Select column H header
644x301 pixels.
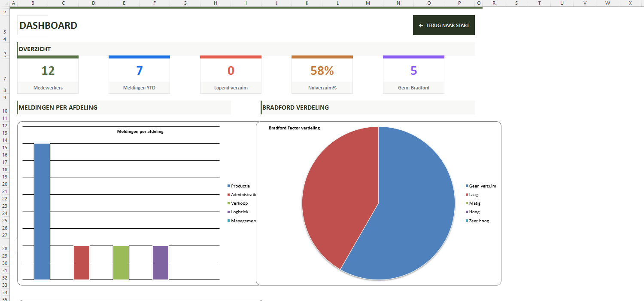click(x=216, y=3)
